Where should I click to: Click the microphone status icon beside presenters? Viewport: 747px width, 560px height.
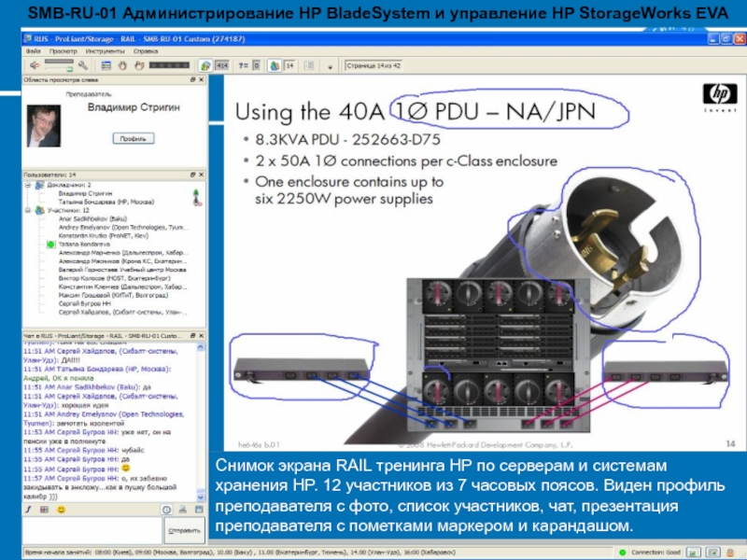coord(196,198)
